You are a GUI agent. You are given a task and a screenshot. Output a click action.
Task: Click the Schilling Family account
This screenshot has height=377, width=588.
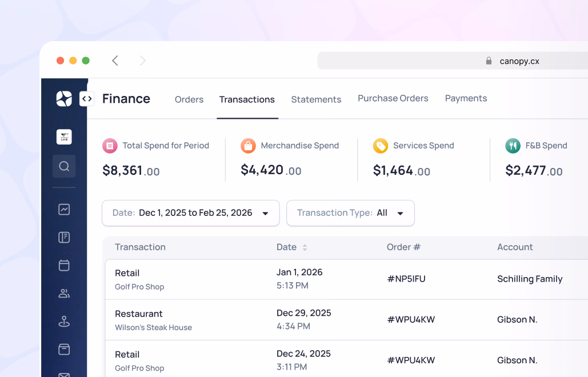530,279
